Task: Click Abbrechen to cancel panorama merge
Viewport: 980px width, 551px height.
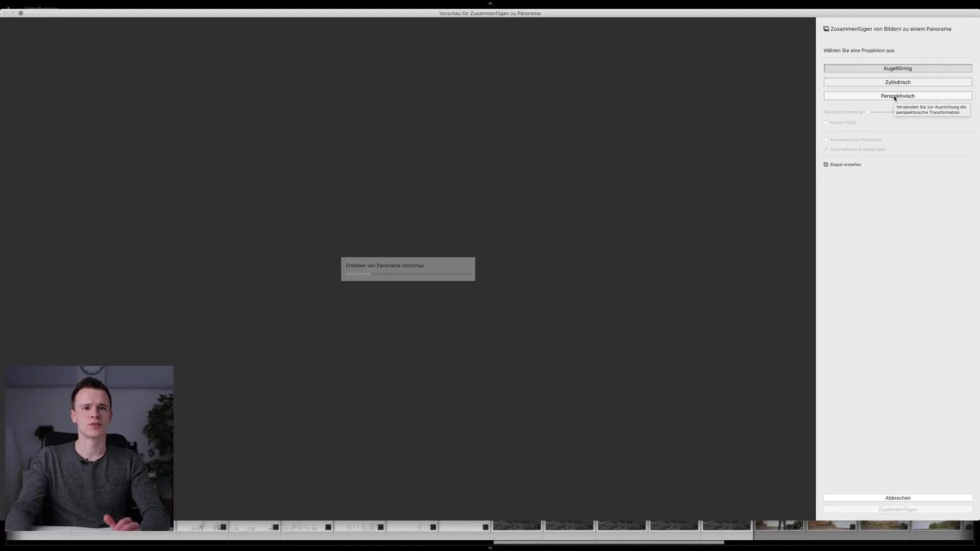Action: point(898,498)
